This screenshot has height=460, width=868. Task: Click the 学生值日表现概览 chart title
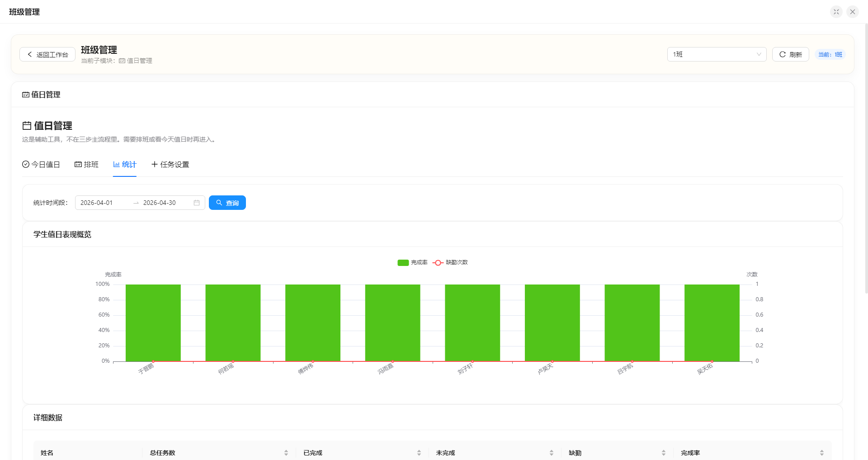point(62,234)
